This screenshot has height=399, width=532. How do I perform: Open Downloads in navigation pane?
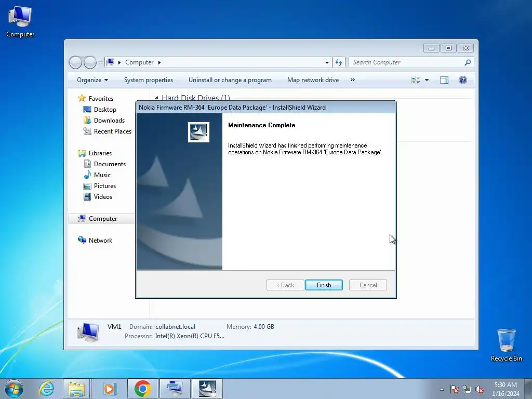click(x=109, y=121)
